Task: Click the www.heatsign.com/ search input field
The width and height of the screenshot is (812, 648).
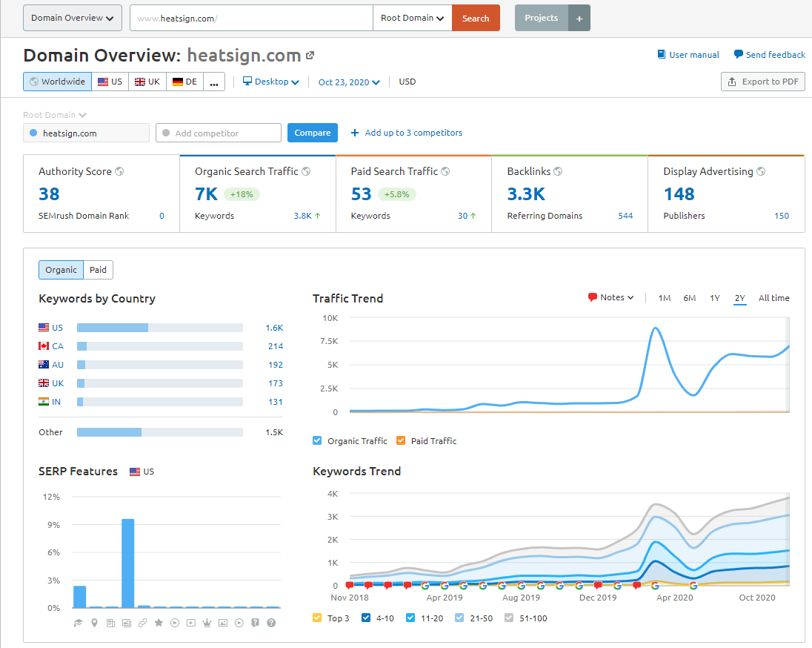Action: [252, 18]
